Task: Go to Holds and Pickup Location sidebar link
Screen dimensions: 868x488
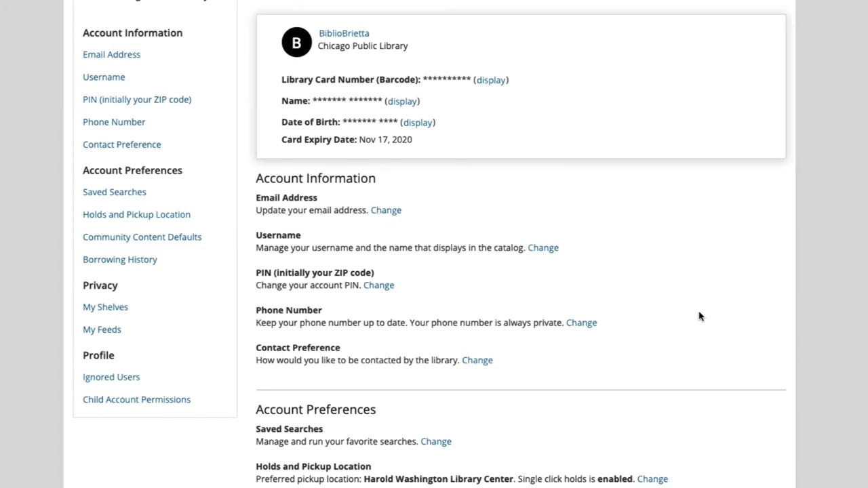Action: click(136, 215)
